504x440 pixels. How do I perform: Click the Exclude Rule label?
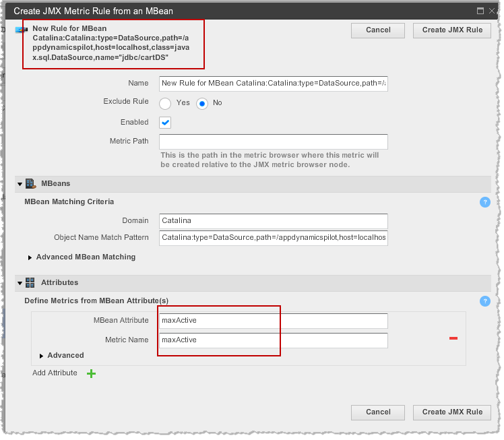click(126, 101)
